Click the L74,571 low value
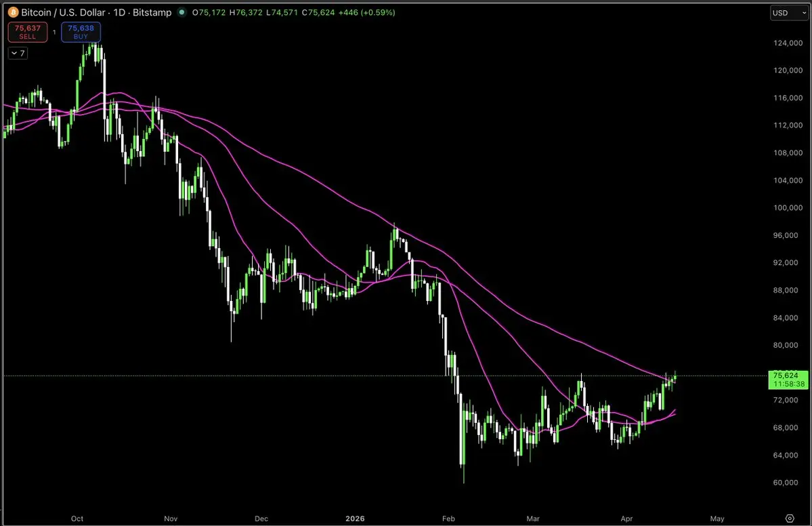 tap(282, 12)
